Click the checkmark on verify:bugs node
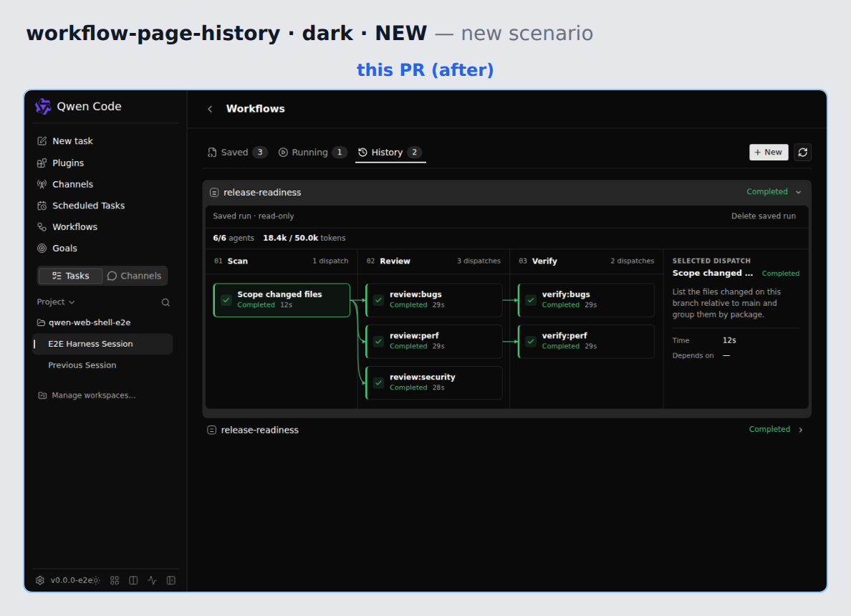The image size is (851, 616). point(532,299)
